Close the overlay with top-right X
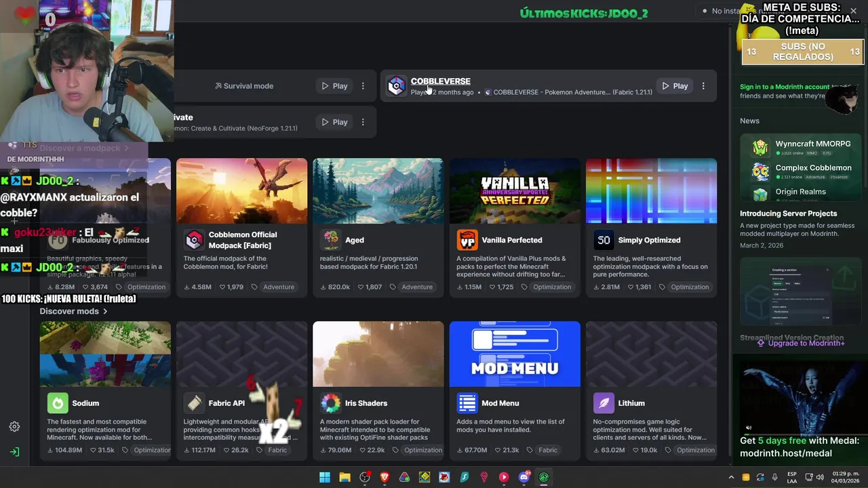868x488 pixels. coord(854,10)
